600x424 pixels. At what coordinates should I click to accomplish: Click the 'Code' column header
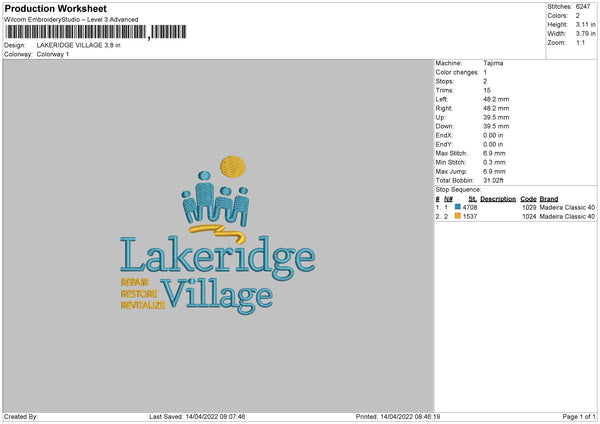point(528,199)
